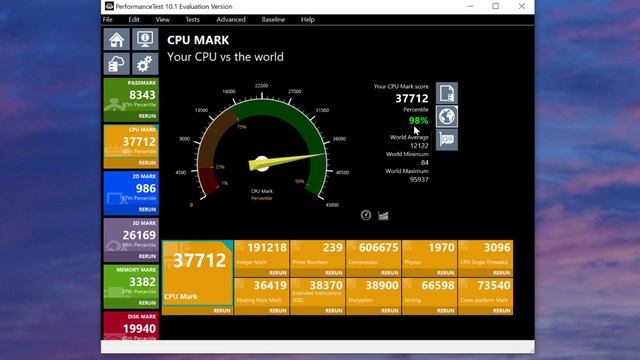This screenshot has width=640, height=360.
Task: Rerun the Extended Instructions test
Action: [333, 311]
